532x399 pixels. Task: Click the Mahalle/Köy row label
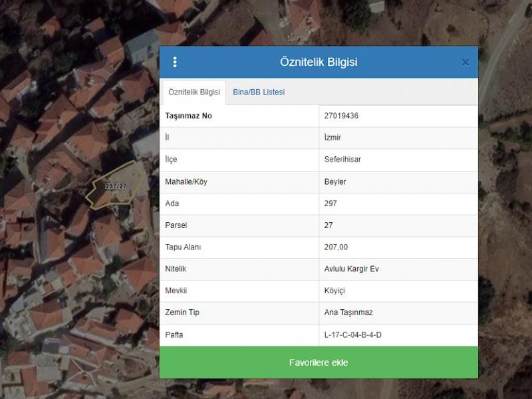click(x=186, y=182)
